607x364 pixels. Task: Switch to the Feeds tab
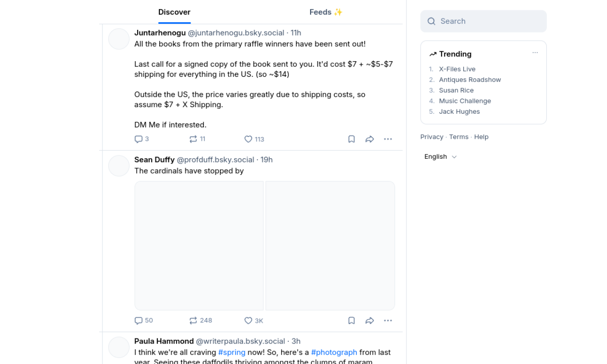(326, 12)
